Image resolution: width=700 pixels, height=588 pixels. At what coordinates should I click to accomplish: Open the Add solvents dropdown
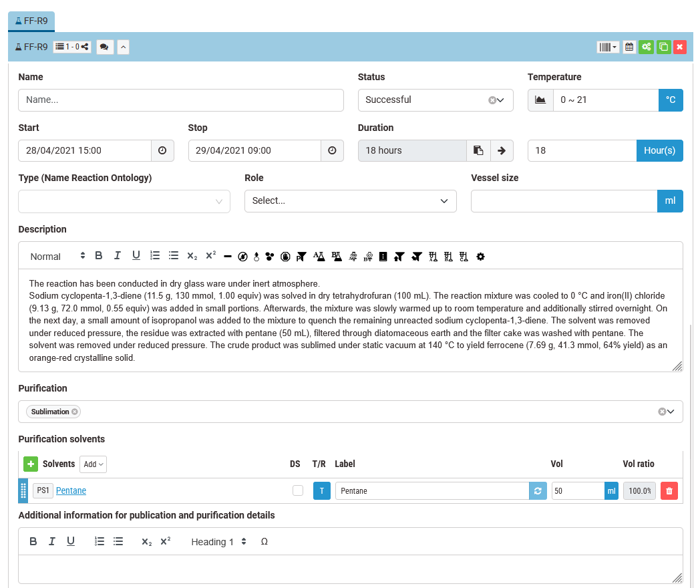[93, 464]
